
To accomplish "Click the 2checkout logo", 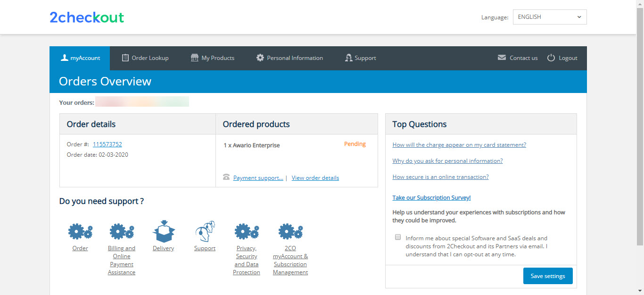I will pos(87,17).
